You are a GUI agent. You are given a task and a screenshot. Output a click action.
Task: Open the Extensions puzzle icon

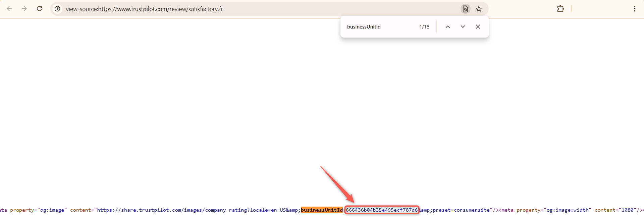click(x=560, y=9)
